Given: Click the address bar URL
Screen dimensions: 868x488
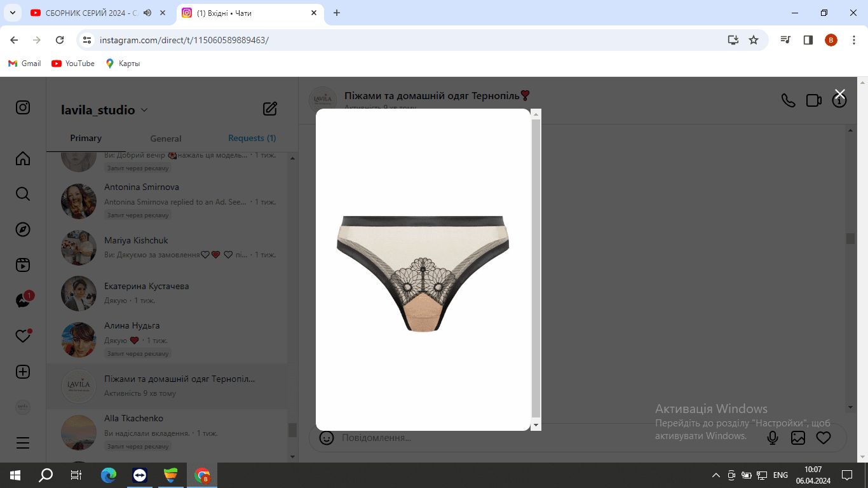Looking at the screenshot, I should [x=184, y=40].
